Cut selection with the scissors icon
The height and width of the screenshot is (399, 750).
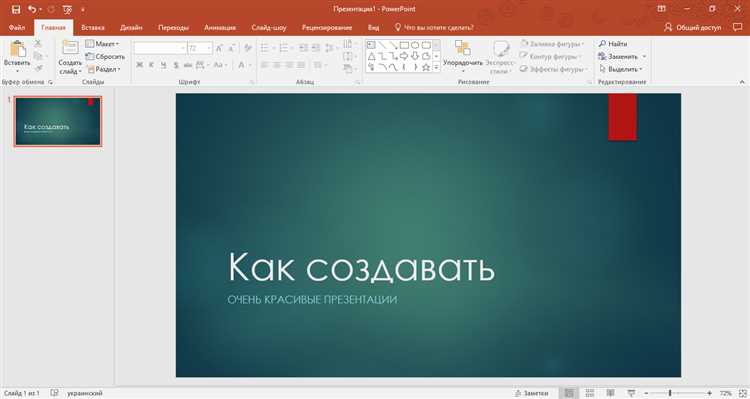[x=38, y=44]
